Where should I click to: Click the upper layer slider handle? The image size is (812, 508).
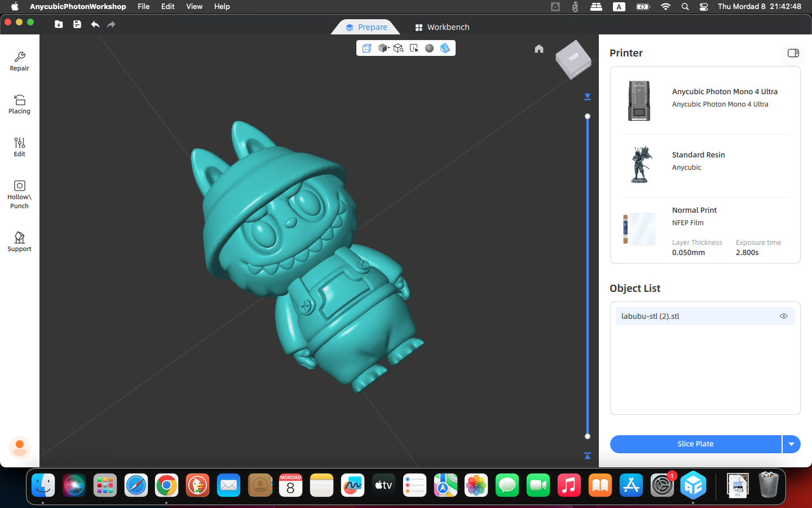pyautogui.click(x=588, y=116)
